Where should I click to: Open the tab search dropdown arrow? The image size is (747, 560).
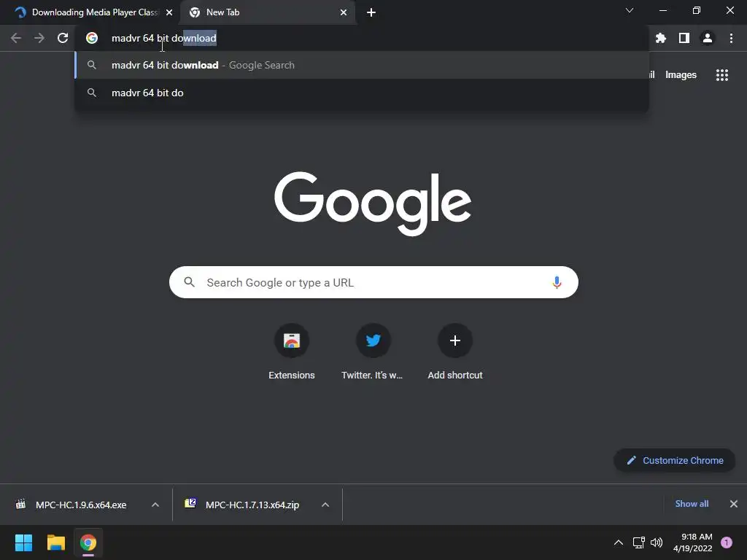630,10
